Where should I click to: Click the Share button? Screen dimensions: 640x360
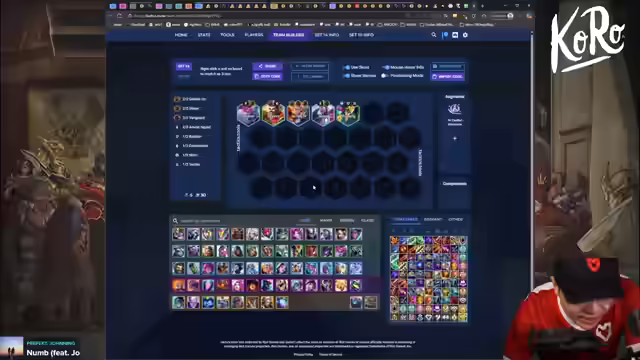tap(267, 66)
